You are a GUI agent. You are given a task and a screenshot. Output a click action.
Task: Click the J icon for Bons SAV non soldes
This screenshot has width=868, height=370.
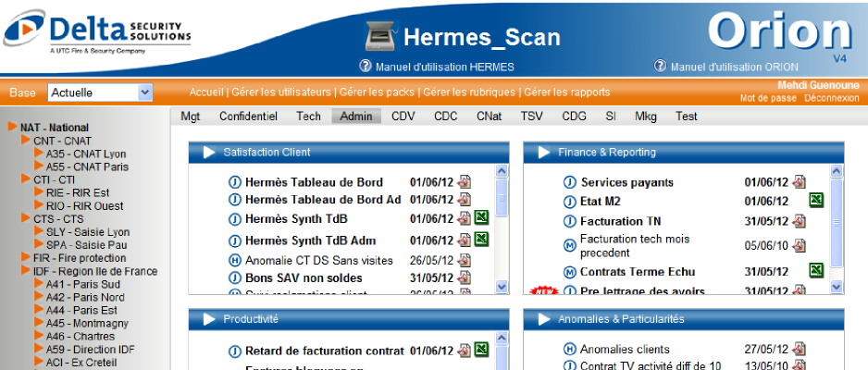(x=235, y=278)
